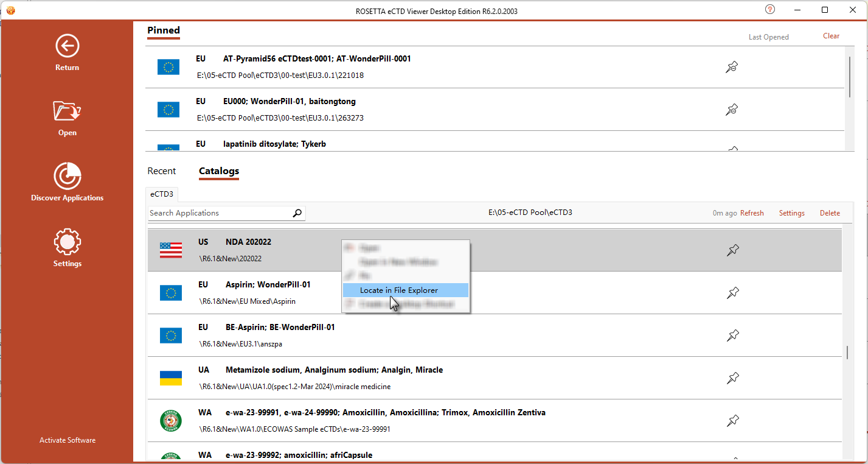This screenshot has height=464, width=868.
Task: Click Activate Software in sidebar
Action: [x=68, y=440]
